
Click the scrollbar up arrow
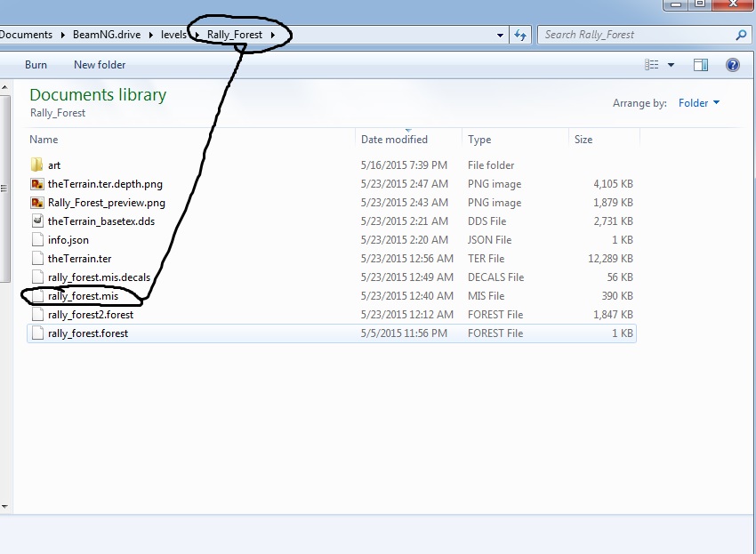tap(4, 87)
